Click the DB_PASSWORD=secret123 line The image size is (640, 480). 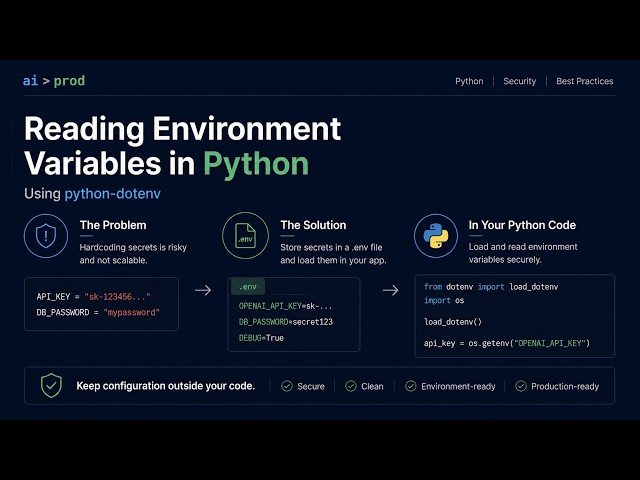[286, 322]
